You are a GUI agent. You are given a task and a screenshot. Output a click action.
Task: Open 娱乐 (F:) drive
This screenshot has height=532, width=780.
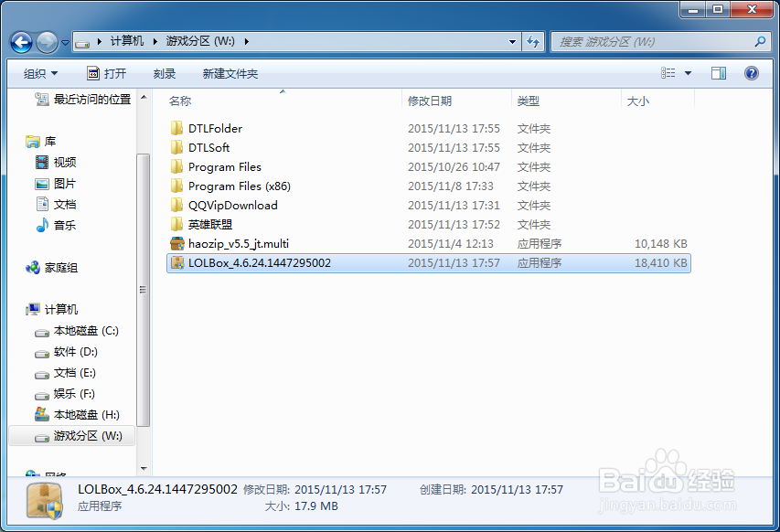click(65, 394)
